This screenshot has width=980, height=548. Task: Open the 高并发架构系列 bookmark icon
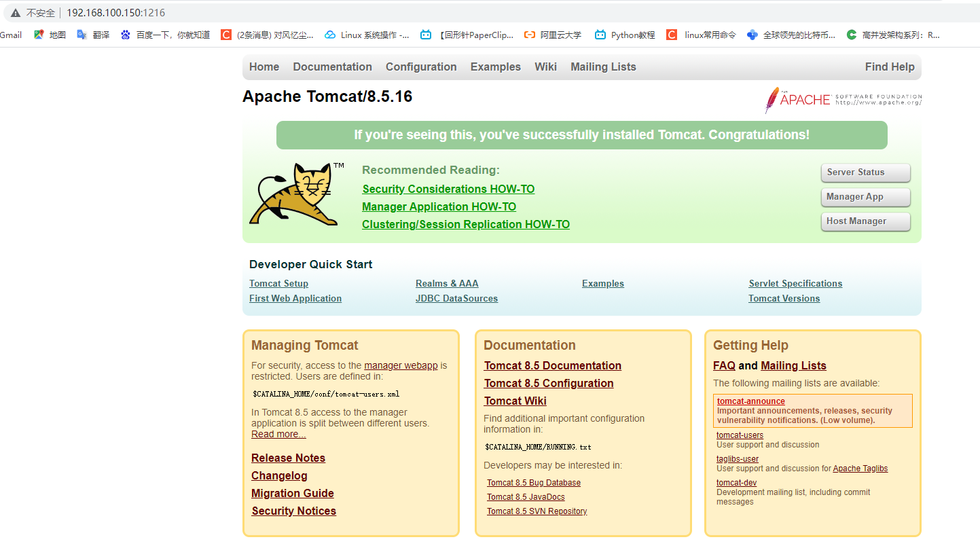coord(852,35)
